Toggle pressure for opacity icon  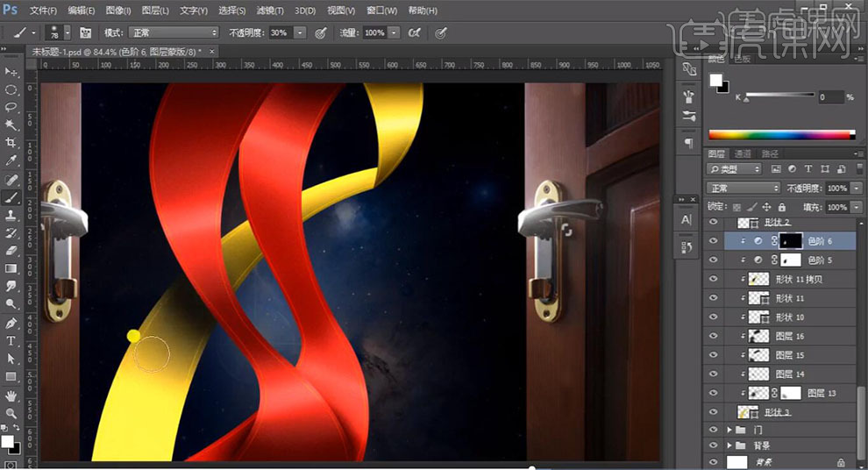(x=321, y=33)
